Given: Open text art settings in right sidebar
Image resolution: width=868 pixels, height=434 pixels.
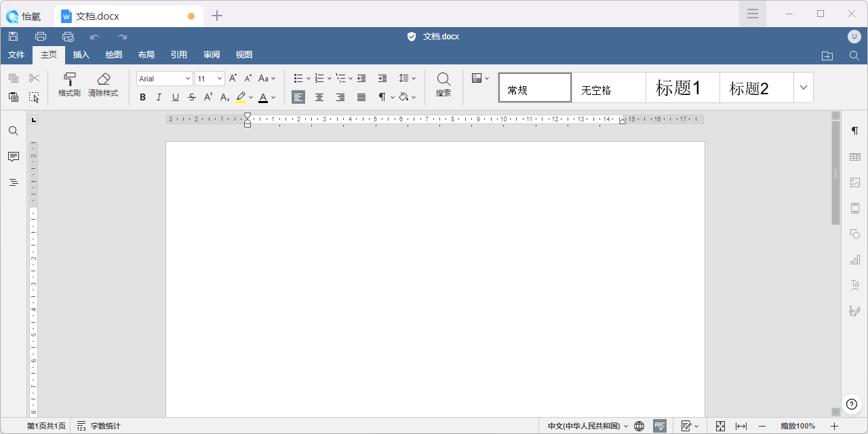Looking at the screenshot, I should pos(854,285).
